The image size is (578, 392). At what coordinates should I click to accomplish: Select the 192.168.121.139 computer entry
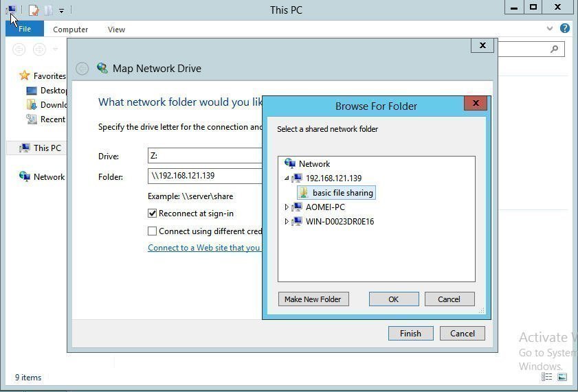[x=333, y=178]
